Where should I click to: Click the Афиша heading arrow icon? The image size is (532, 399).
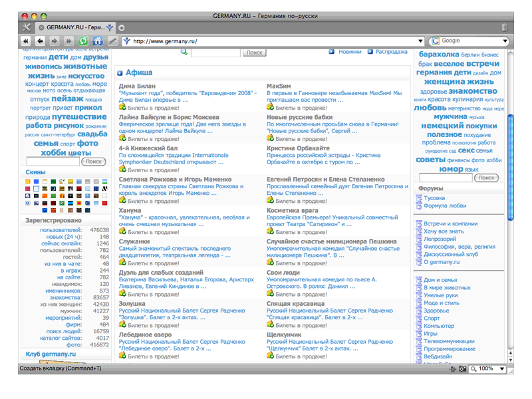(x=120, y=73)
